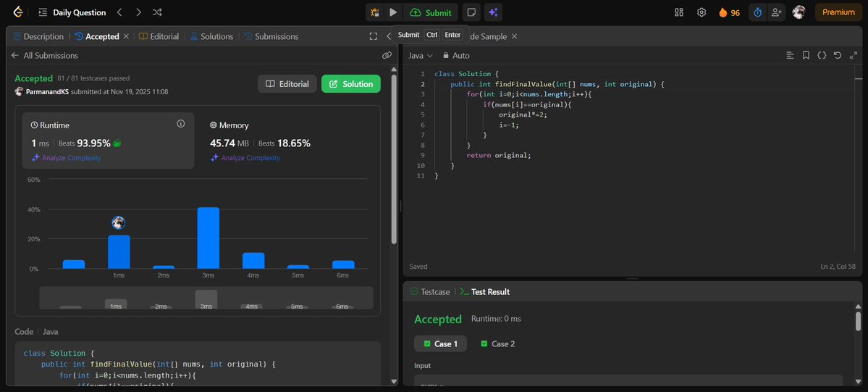Reset code with the undo arrow icon
Screen dimensions: 868x392
(838, 56)
